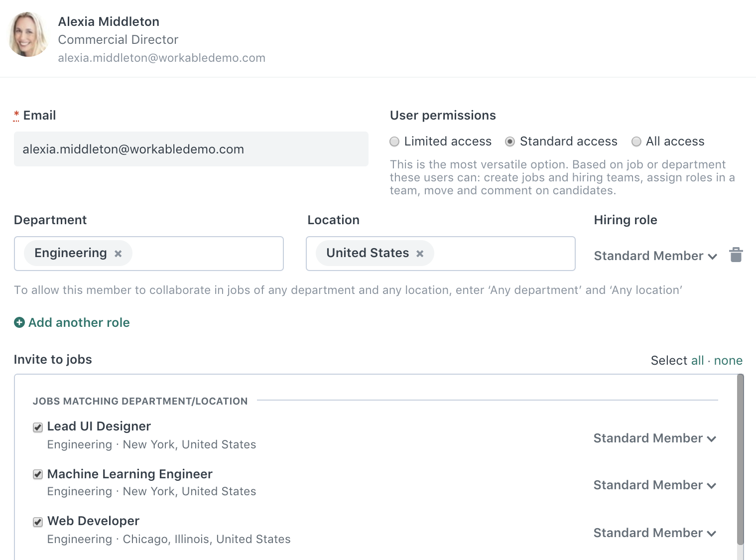This screenshot has height=560, width=756.
Task: Select the Standard access radio button
Action: click(510, 141)
